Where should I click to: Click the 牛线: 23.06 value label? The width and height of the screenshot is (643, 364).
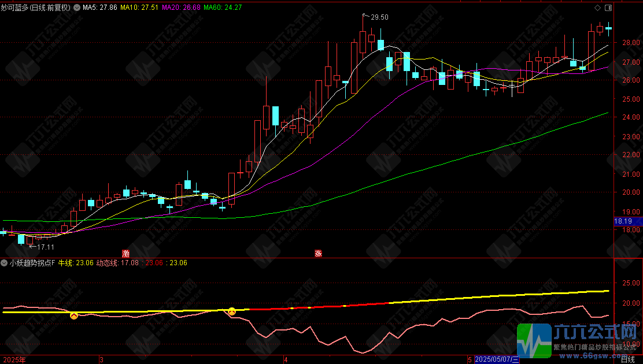(x=76, y=263)
